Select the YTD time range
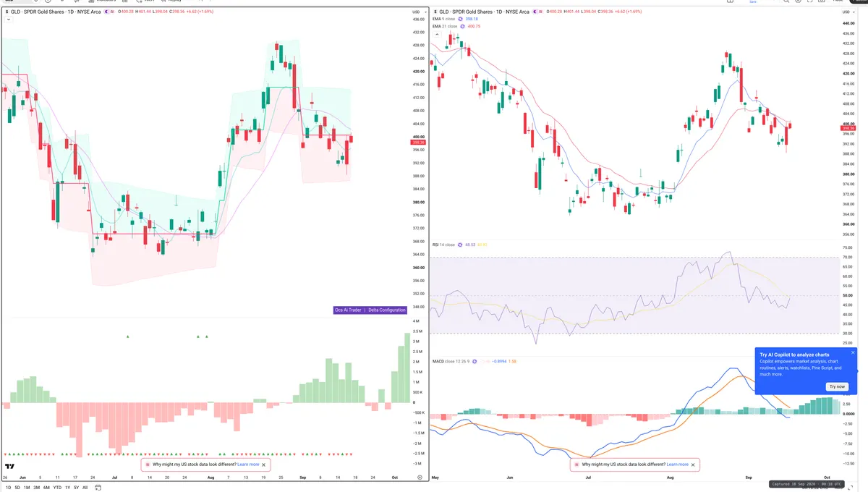868x492 pixels. tap(57, 488)
